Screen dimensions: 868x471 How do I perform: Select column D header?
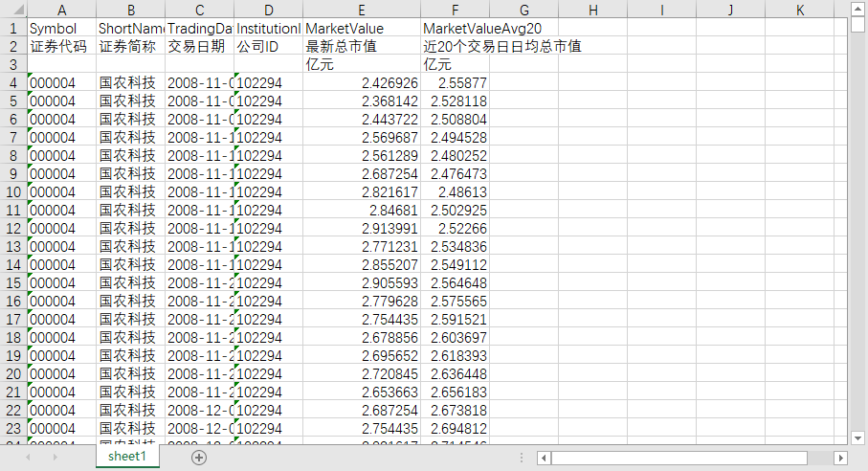tap(269, 10)
